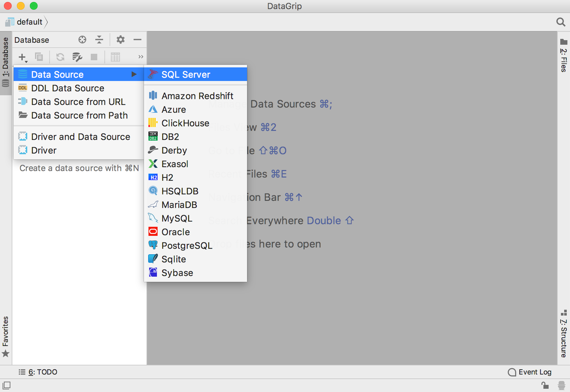Choose Sqlite data source
The height and width of the screenshot is (392, 570).
click(196, 259)
